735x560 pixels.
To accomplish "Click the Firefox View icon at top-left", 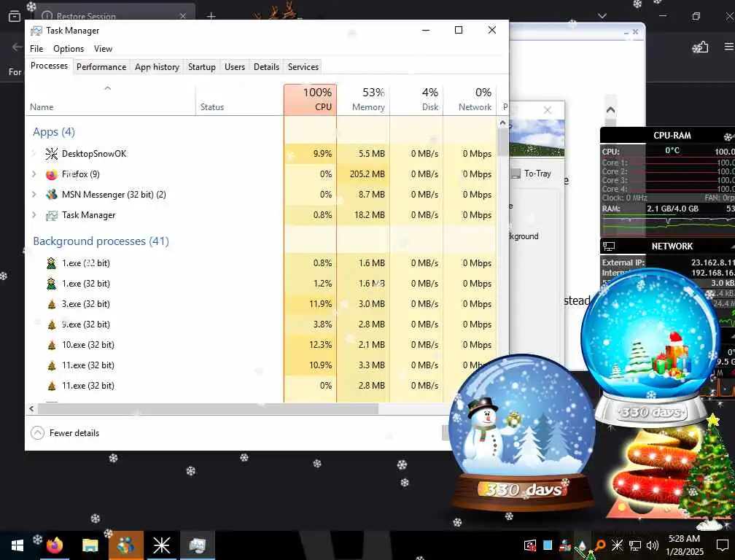I will click(x=15, y=16).
